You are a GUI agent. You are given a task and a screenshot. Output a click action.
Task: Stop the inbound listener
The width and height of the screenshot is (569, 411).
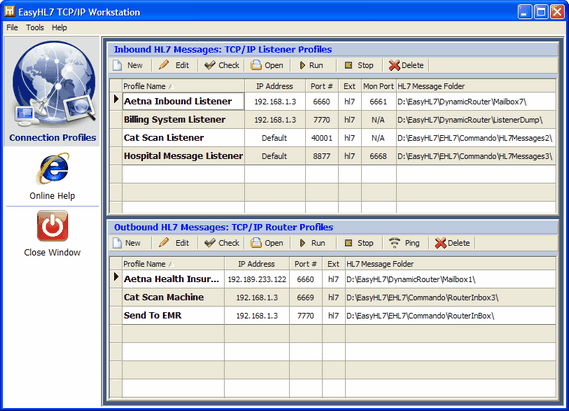pyautogui.click(x=359, y=65)
